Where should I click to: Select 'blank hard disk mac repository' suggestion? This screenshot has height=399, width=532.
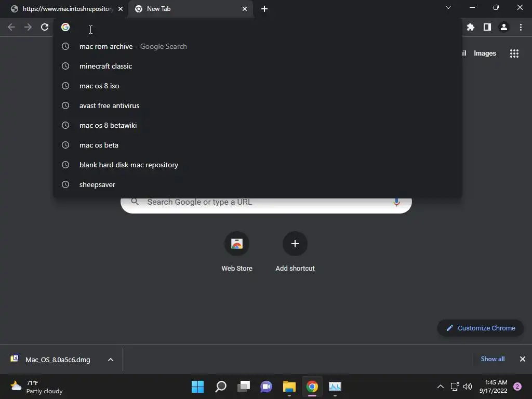pyautogui.click(x=258, y=165)
